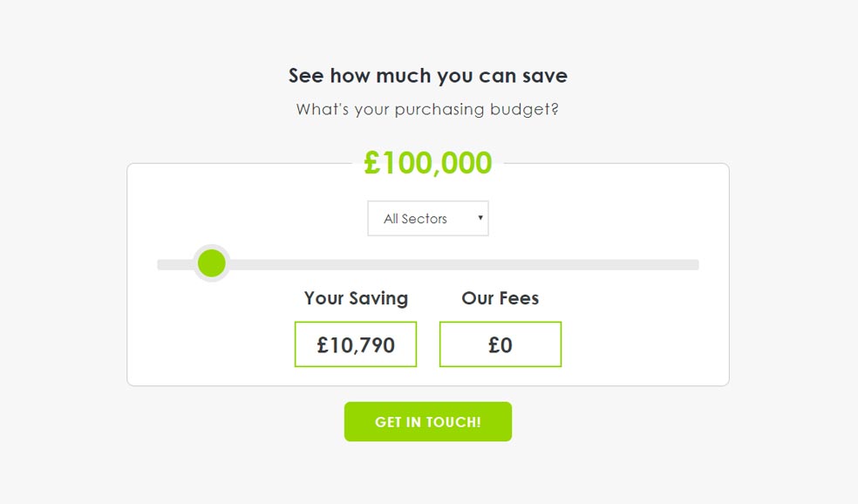Click the Our Fees label
Screen dimensions: 858x504
pos(500,298)
